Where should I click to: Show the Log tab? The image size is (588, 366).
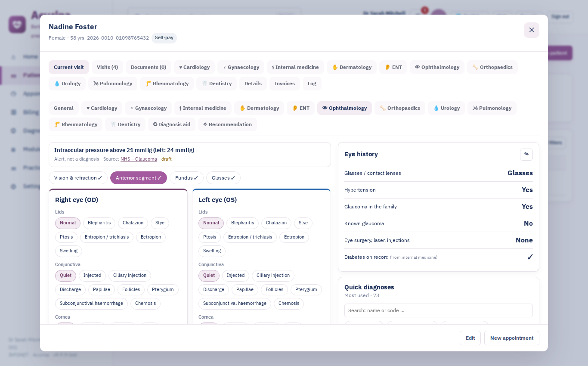(x=312, y=84)
